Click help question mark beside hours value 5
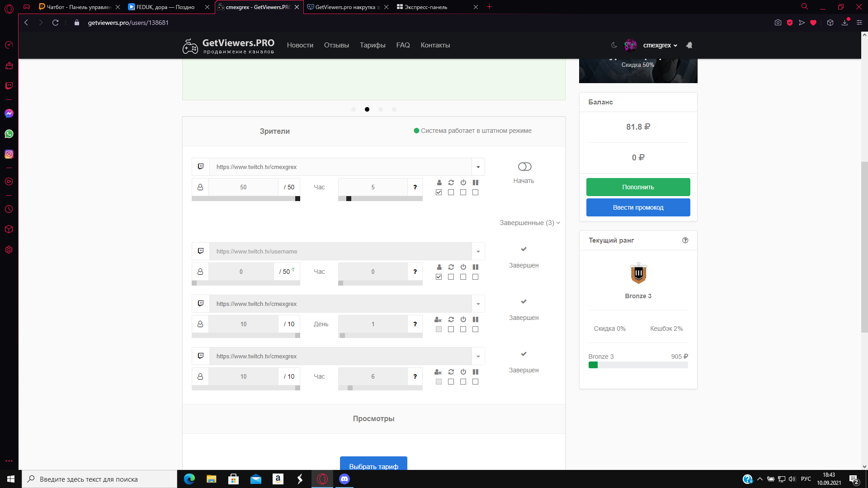 415,187
